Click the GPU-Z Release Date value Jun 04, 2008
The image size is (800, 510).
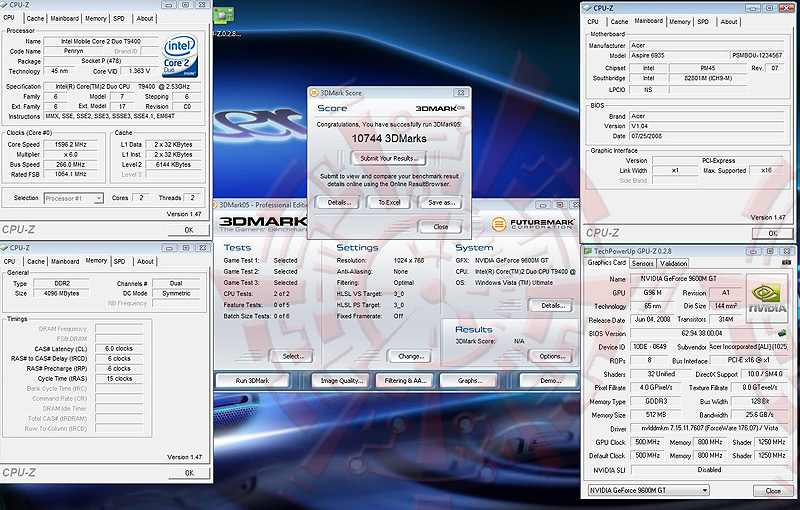click(652, 320)
